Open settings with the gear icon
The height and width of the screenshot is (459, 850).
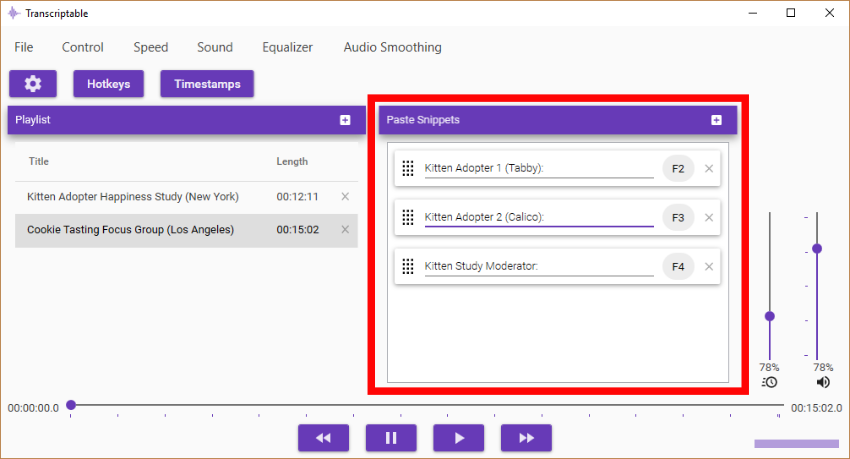(x=33, y=84)
